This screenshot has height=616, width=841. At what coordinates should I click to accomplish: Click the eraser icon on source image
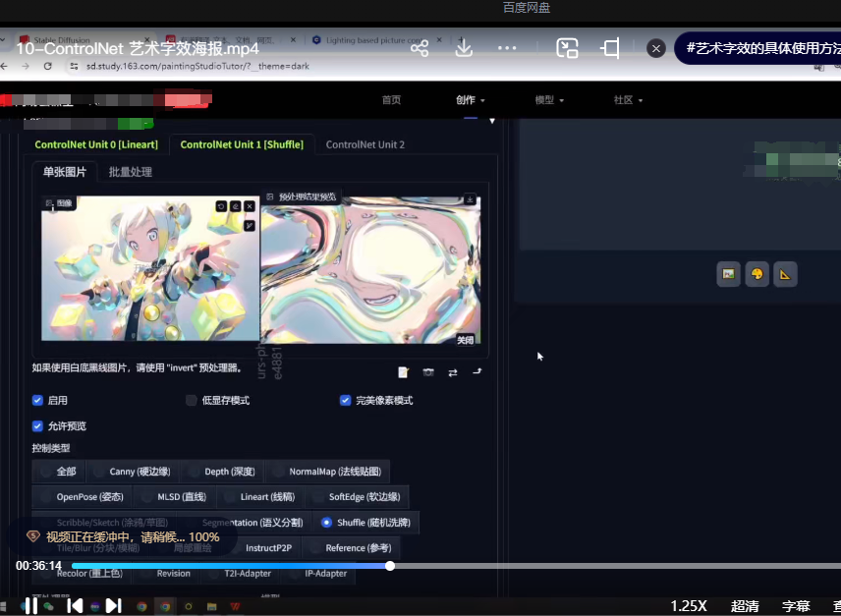click(236, 206)
